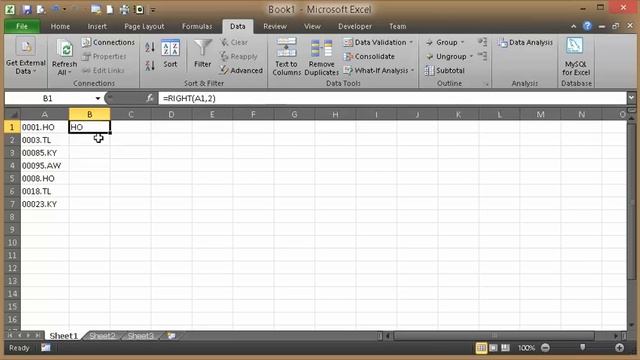Open Data Analysis tool
Screen dimensions: 640x360
[x=525, y=42]
